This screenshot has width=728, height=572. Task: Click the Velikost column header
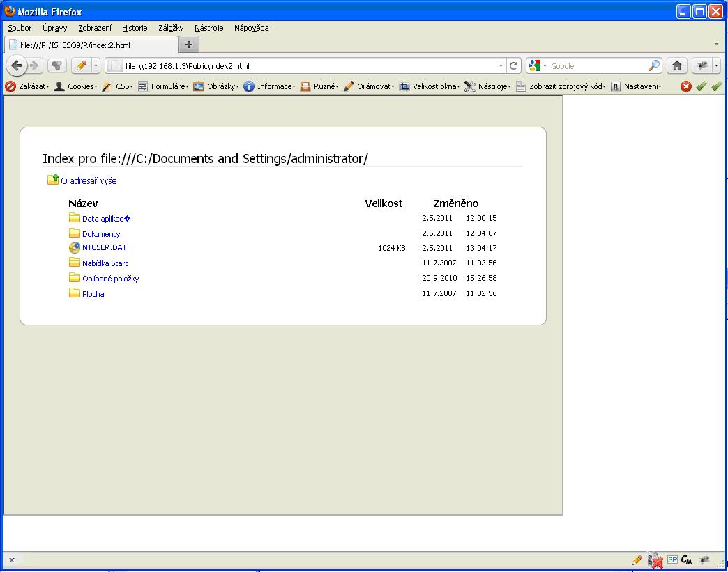[384, 203]
